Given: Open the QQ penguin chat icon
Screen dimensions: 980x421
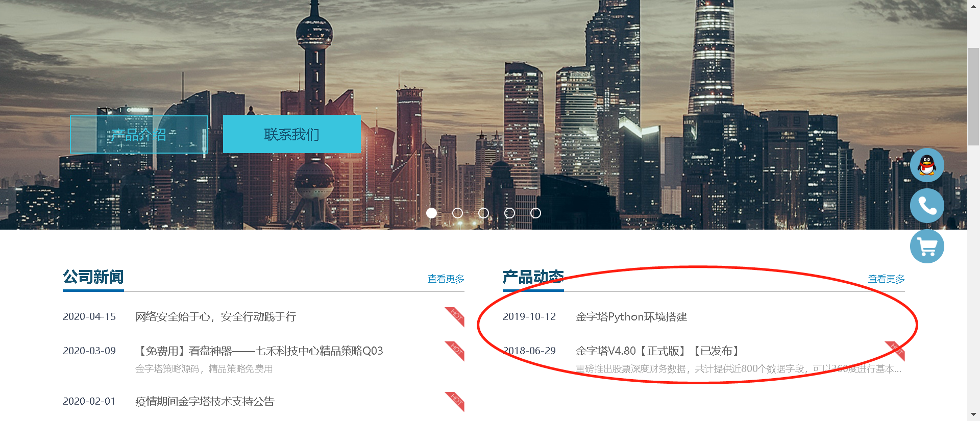Looking at the screenshot, I should 927,165.
